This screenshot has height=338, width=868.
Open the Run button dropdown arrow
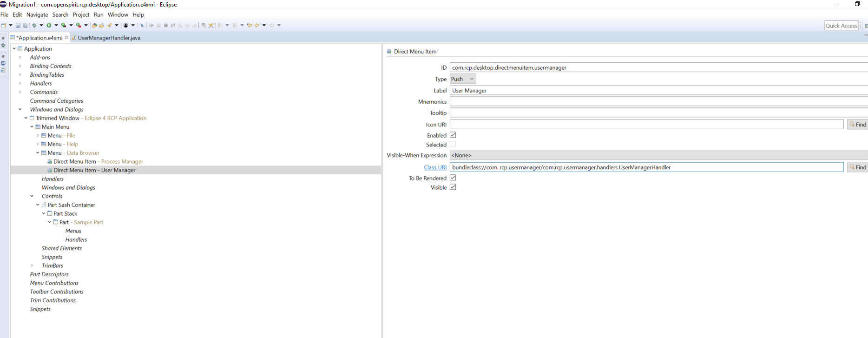point(56,25)
